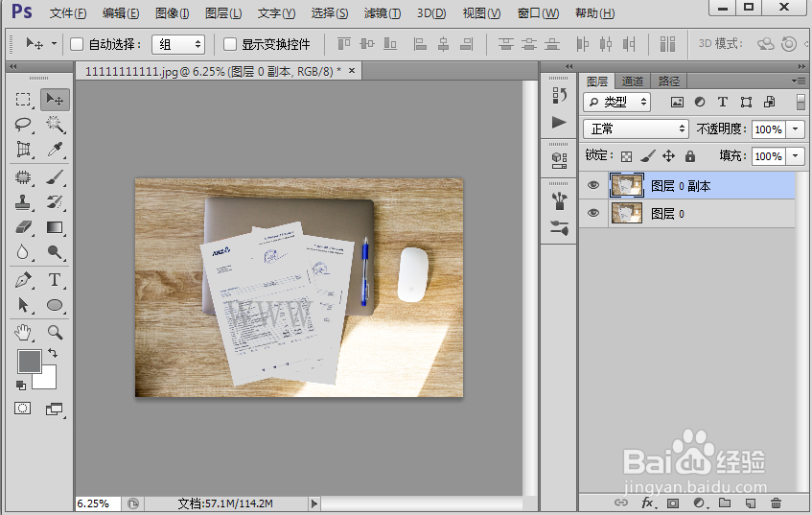Image resolution: width=812 pixels, height=515 pixels.
Task: Select the Zoom tool
Action: (55, 332)
